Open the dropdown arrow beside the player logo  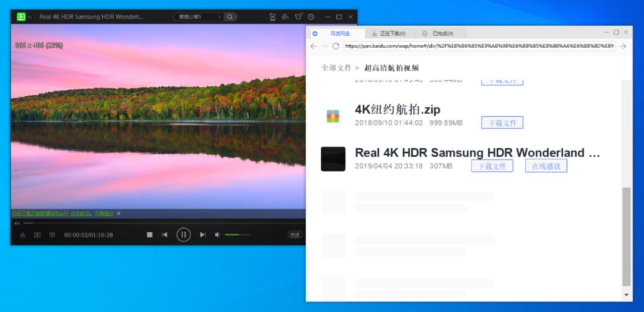30,17
